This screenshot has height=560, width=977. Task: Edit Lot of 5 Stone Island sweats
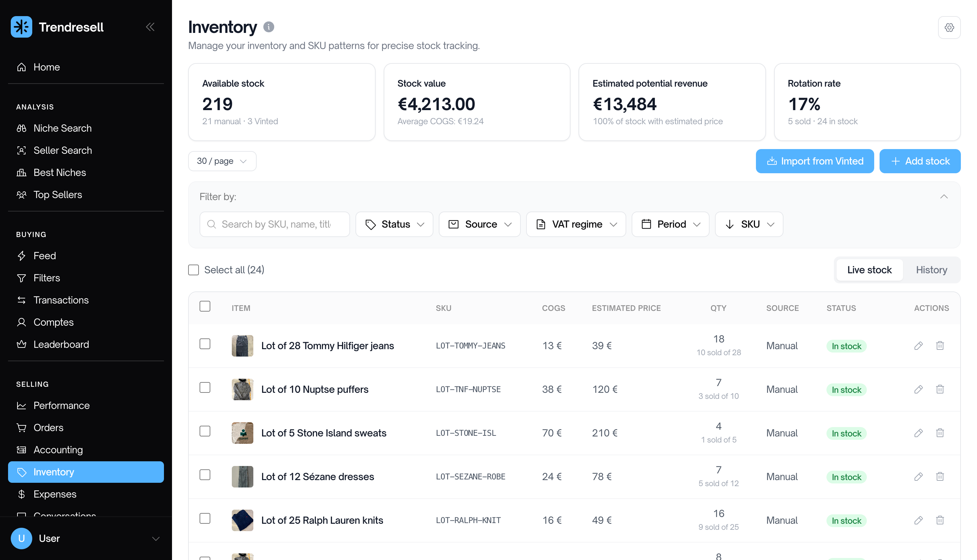pos(918,433)
